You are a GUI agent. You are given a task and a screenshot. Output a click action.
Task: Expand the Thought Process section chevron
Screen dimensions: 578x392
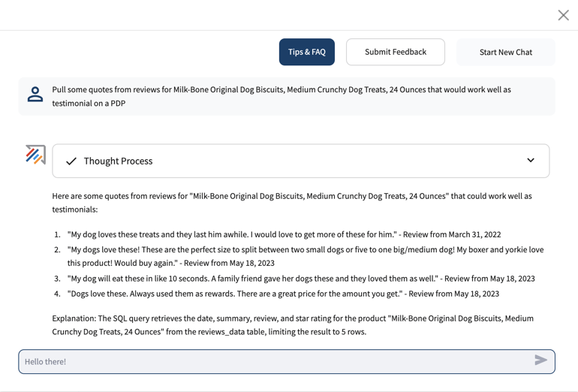tap(531, 160)
